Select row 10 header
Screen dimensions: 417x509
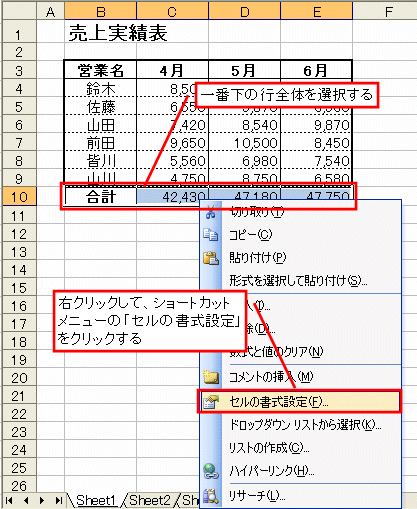point(19,197)
